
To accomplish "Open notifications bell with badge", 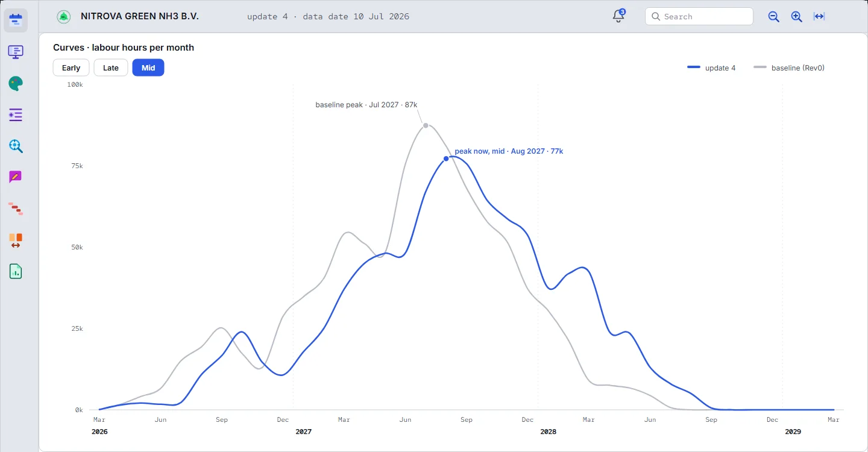I will [618, 16].
